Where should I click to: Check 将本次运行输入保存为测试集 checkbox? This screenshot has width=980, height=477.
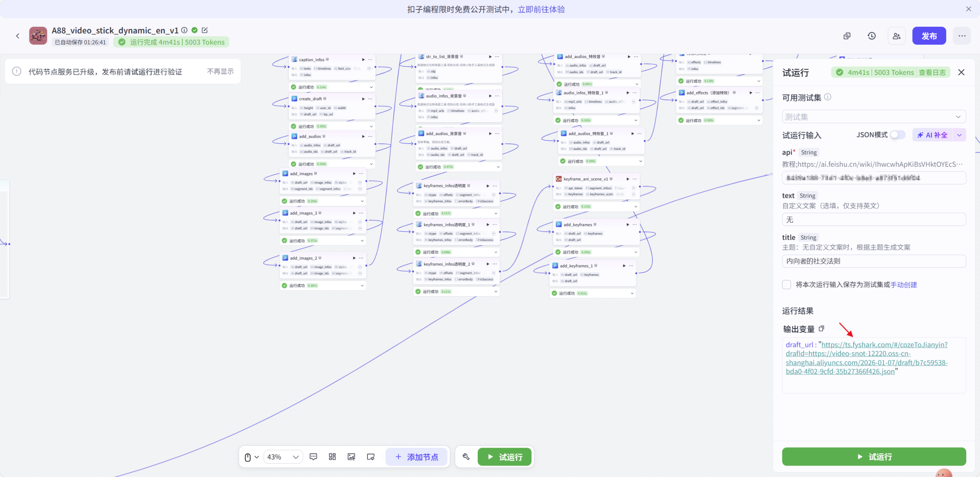click(787, 285)
